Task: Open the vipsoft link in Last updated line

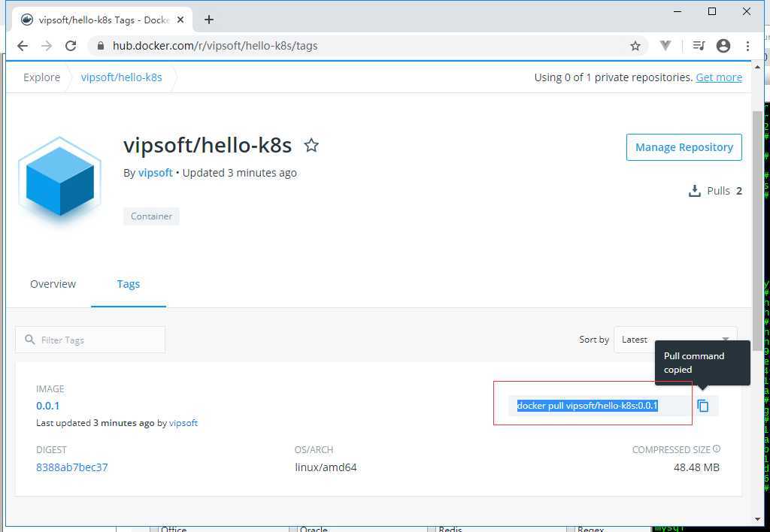Action: click(183, 423)
